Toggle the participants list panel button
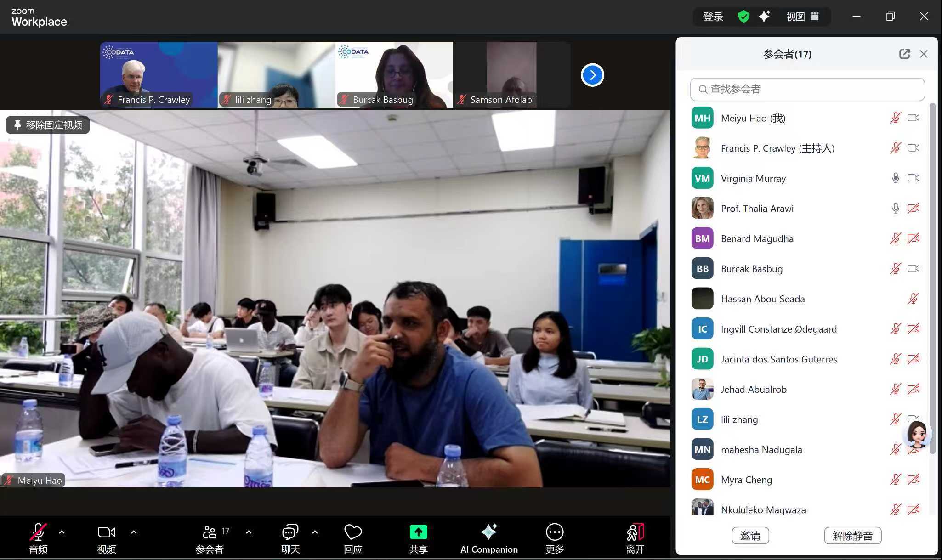Screen dimensions: 942x560 coord(210,532)
